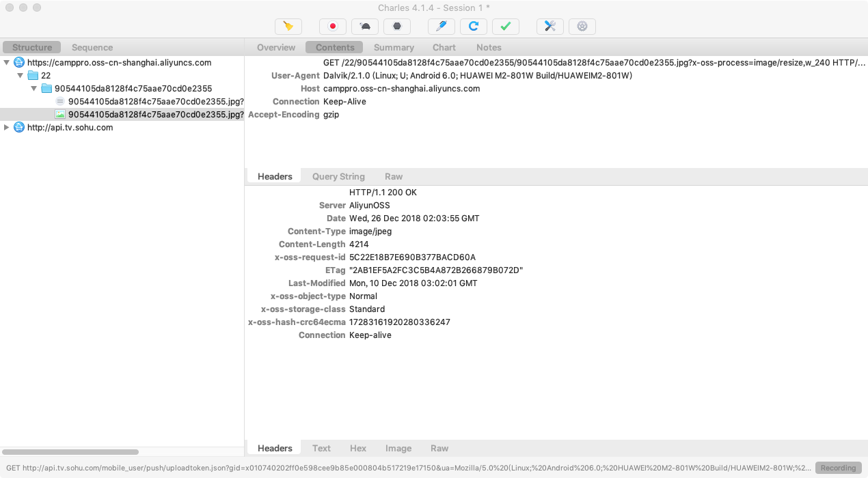Screen dimensions: 868x478
Task: Open the Summary tab
Action: [x=394, y=47]
